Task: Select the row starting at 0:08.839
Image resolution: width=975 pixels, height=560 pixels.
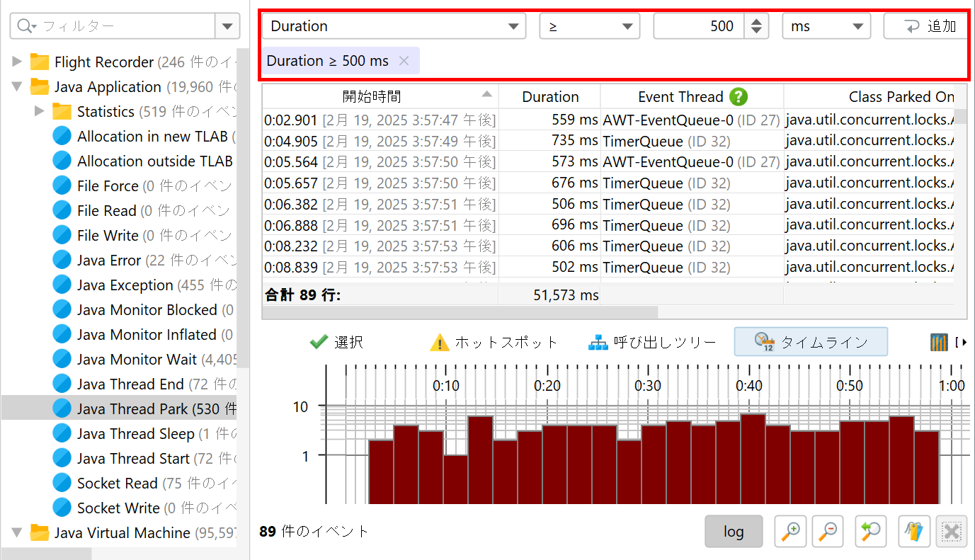Action: [608, 268]
